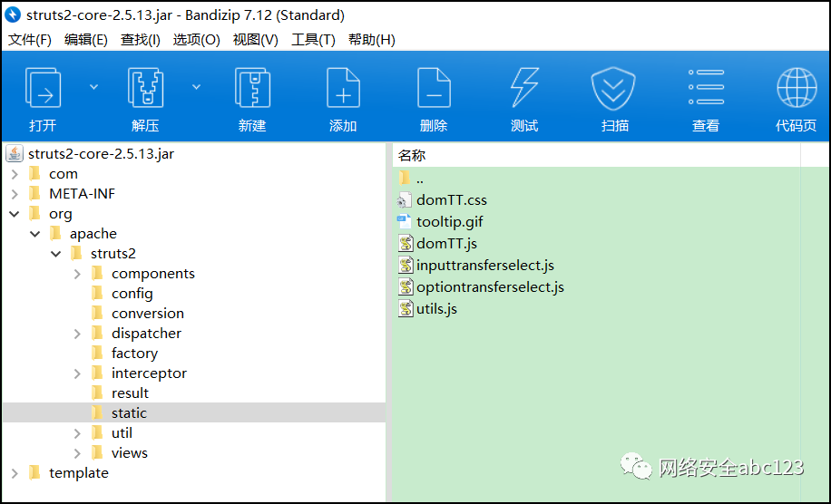Click the Open (打开) toolbar icon

click(x=43, y=88)
